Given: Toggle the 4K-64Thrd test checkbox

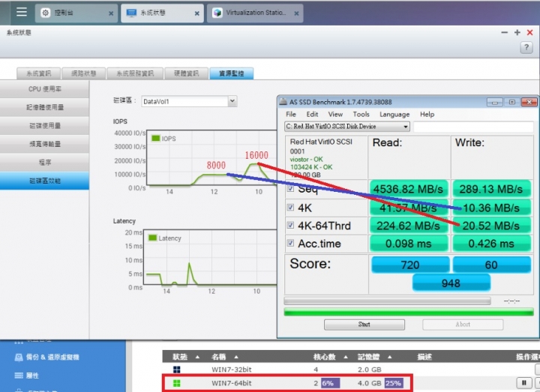Looking at the screenshot, I should (291, 225).
